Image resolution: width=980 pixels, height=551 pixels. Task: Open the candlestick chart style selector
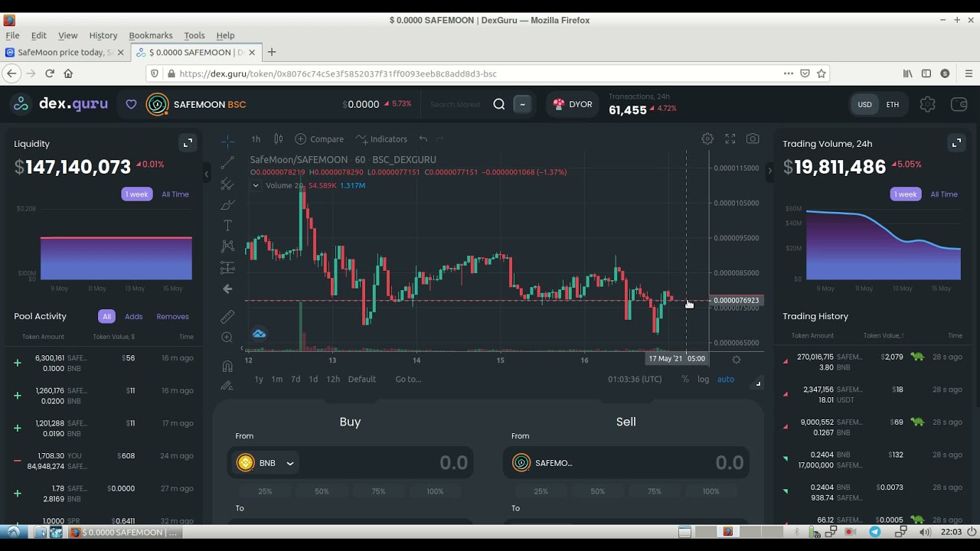point(279,139)
